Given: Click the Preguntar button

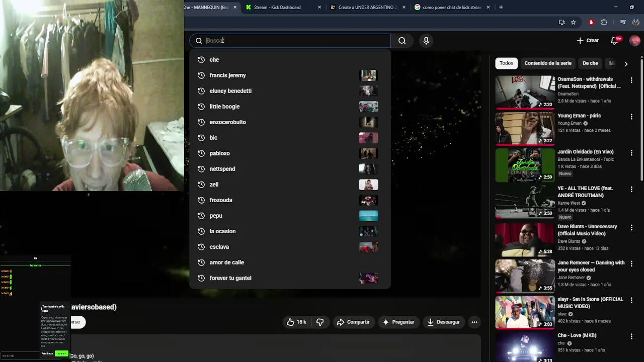Looking at the screenshot, I should pos(398,322).
